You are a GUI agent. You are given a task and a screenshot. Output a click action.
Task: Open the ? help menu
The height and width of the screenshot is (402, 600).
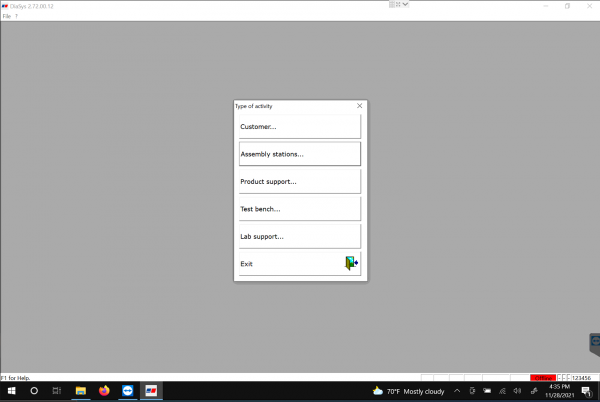[16, 16]
